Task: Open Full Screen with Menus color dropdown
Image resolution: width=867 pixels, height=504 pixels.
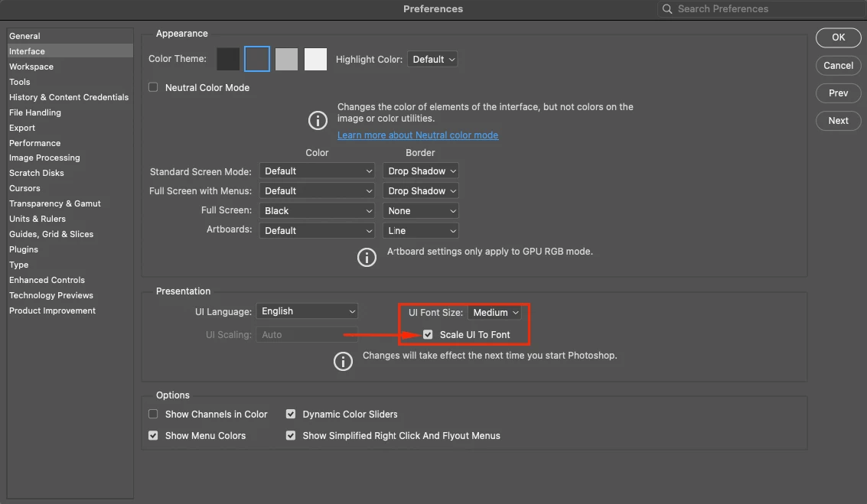Action: (317, 190)
